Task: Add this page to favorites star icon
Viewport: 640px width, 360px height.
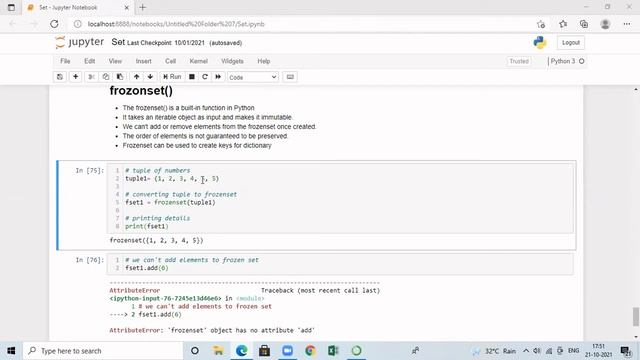Action: click(541, 24)
